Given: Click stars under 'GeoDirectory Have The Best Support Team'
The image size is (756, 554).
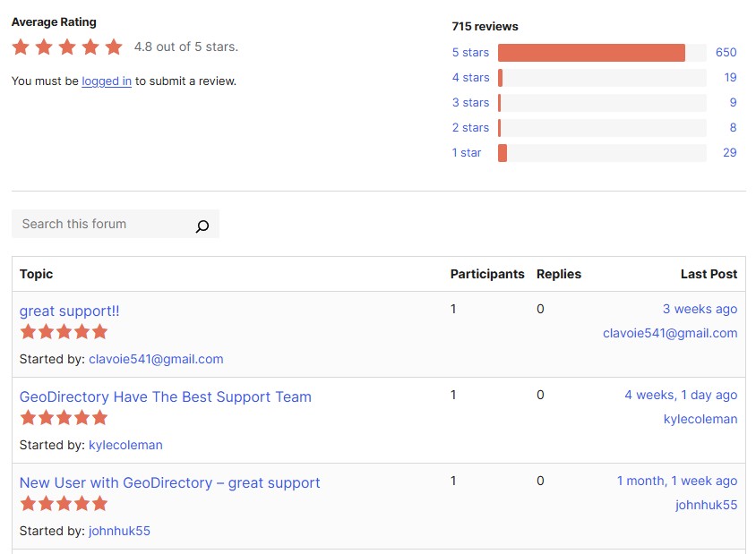Looking at the screenshot, I should 64,418.
